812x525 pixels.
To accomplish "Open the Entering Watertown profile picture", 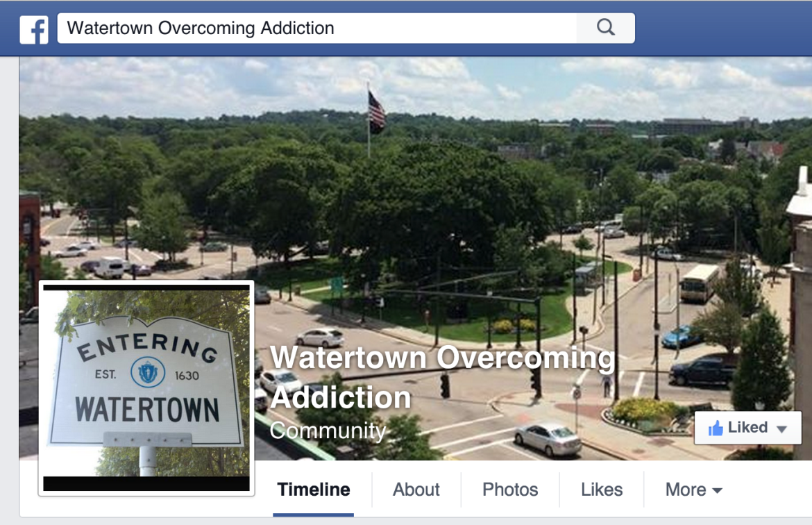I will pos(146,388).
